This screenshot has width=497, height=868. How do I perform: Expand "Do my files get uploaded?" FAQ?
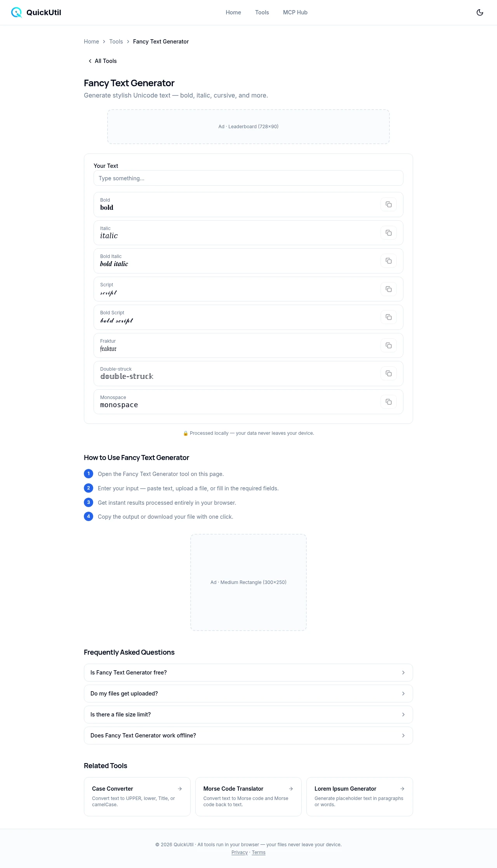click(248, 694)
